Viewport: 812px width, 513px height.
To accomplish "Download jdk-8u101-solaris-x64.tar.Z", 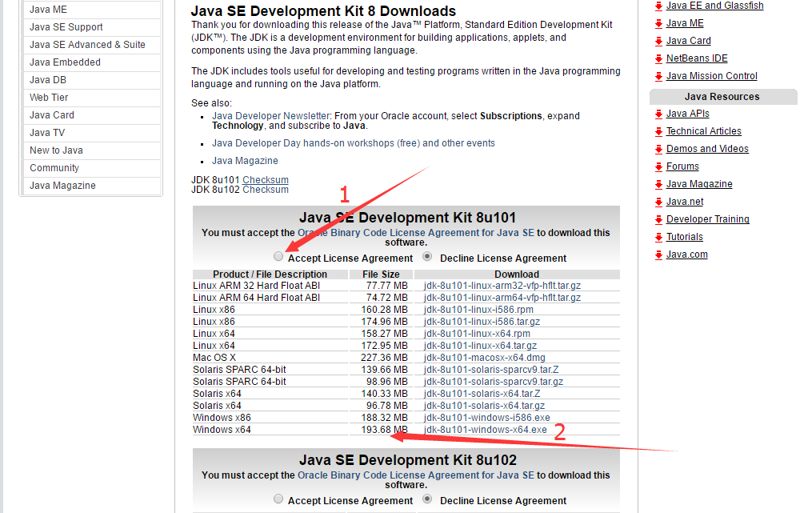I will 482,393.
